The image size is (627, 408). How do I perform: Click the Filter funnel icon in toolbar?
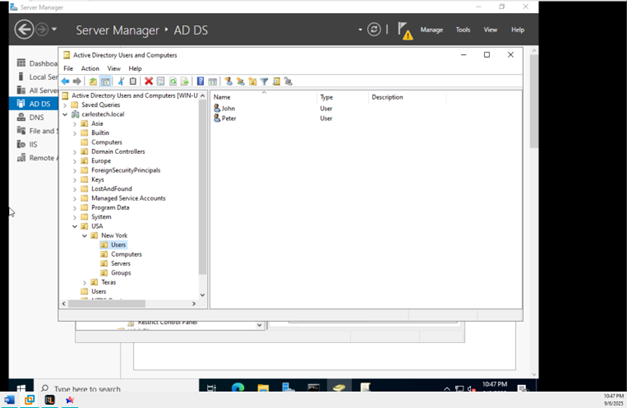click(x=264, y=82)
